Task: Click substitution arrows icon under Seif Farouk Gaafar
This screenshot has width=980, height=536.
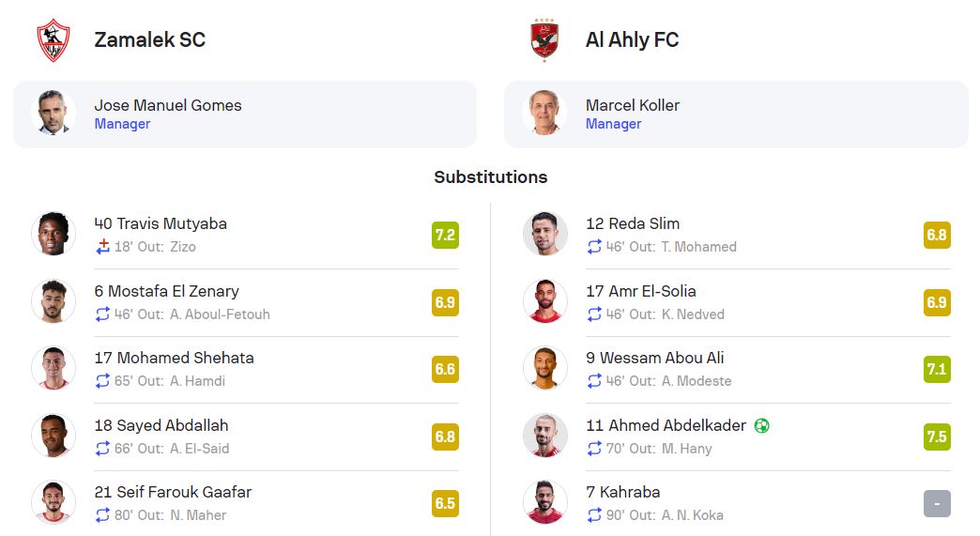Action: click(x=103, y=515)
